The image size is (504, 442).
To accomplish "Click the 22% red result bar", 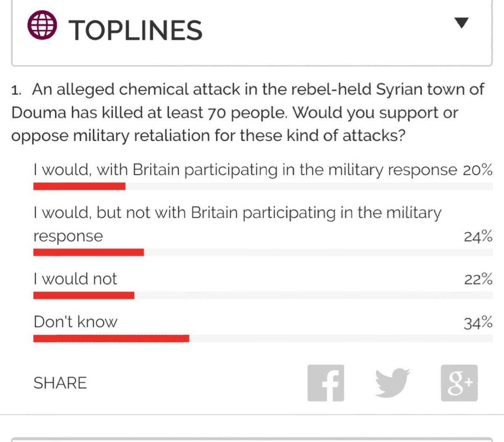I will click(84, 295).
